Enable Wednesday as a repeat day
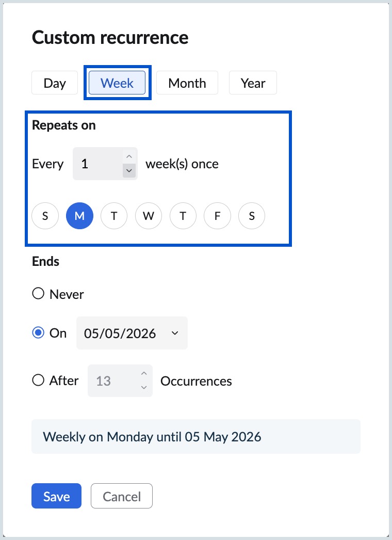Viewport: 392px width, 540px height. tap(148, 216)
